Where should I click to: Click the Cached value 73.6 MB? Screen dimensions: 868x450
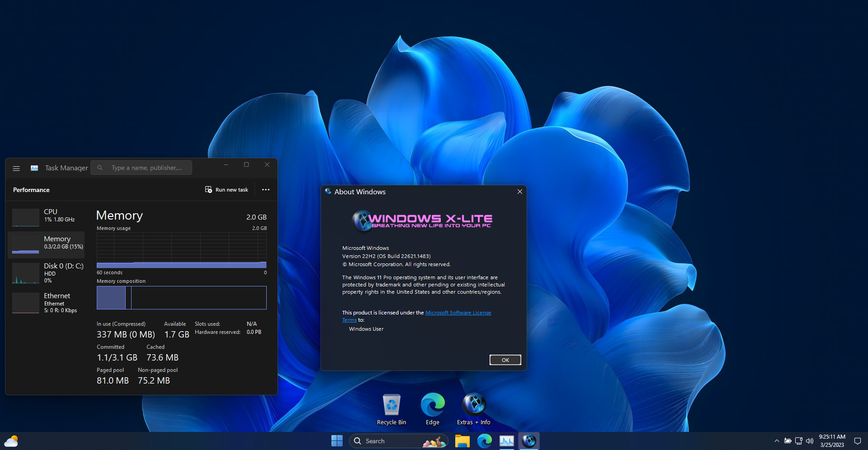tap(162, 358)
